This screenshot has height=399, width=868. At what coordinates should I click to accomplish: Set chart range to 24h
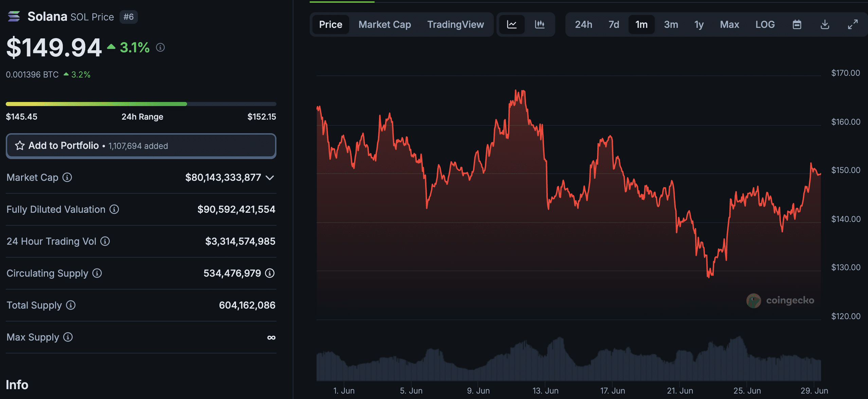coord(583,24)
